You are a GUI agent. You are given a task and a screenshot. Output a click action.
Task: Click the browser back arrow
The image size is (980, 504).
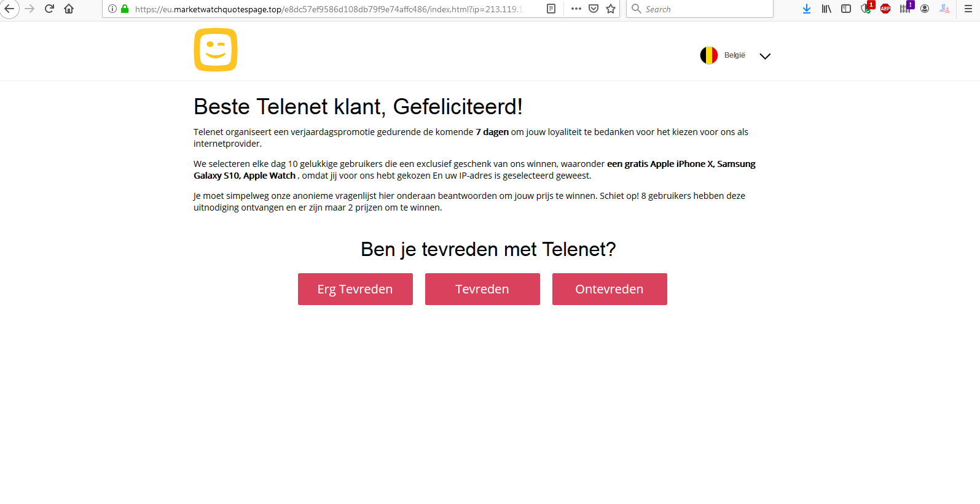pos(9,9)
